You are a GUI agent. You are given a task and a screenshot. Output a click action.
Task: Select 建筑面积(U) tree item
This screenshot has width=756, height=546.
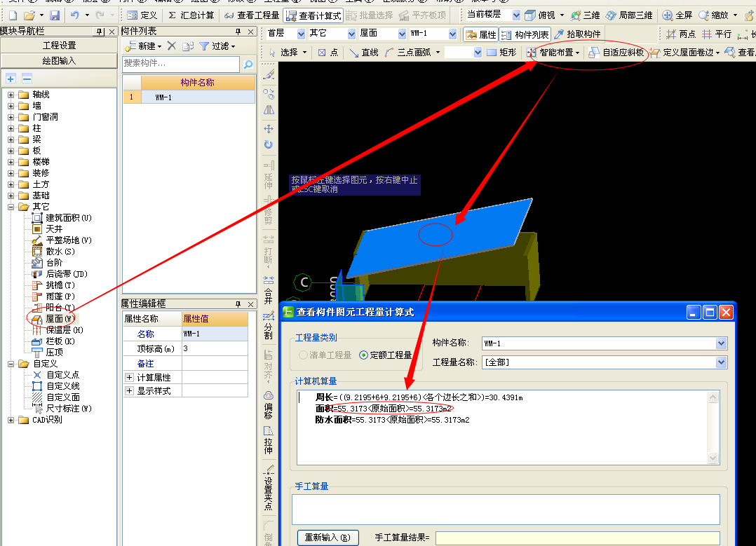(62, 218)
